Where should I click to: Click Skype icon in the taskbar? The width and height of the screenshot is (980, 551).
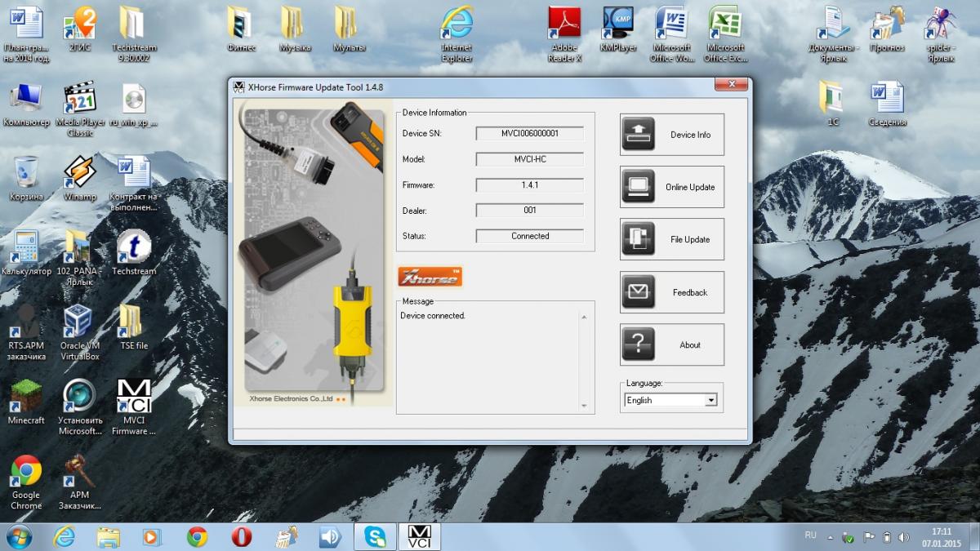coord(376,536)
